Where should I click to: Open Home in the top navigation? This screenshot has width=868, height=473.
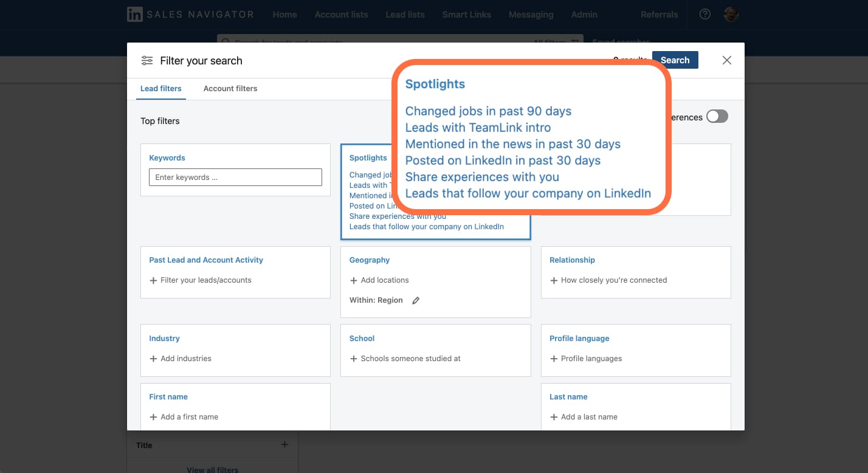point(284,15)
